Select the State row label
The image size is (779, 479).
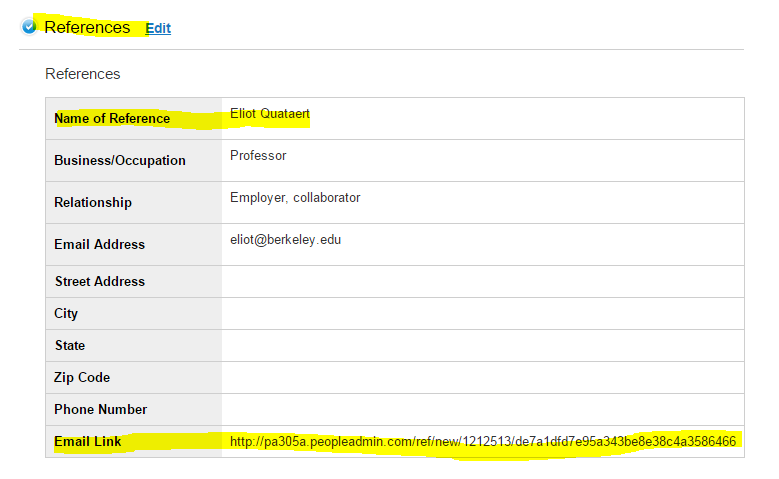[x=70, y=345]
